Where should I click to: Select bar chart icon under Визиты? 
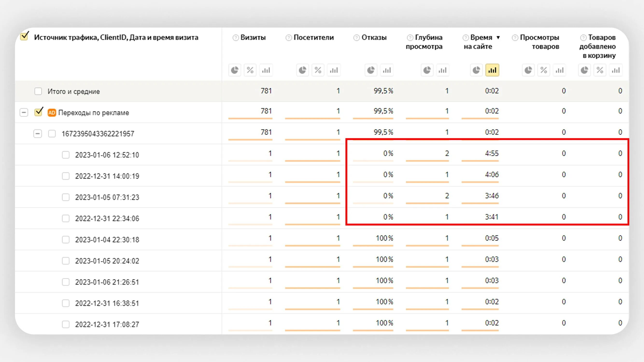point(266,70)
